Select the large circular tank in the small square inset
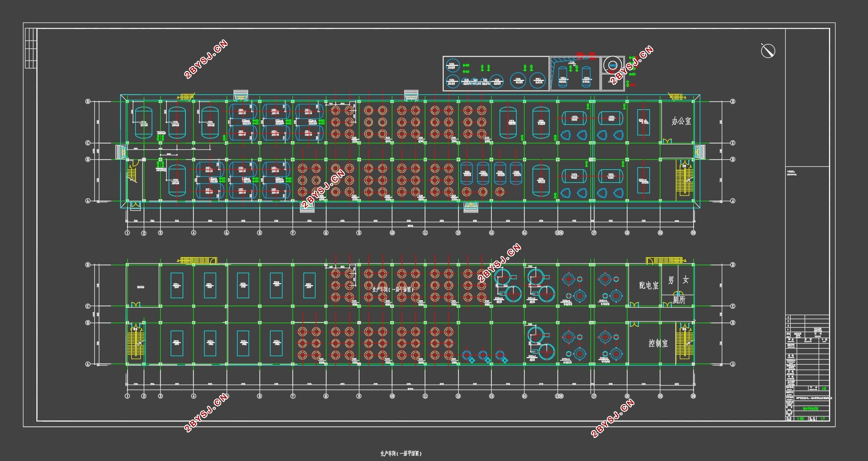 612,65
